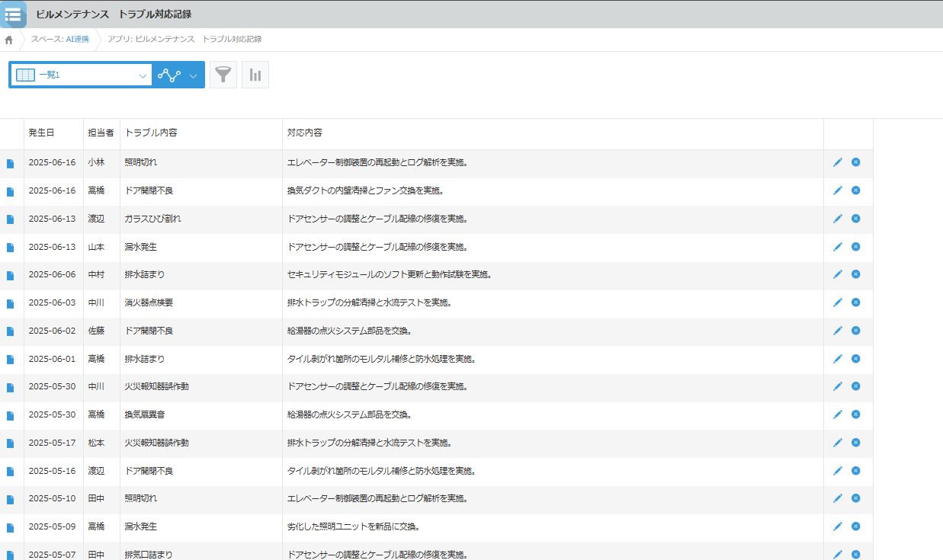Delete the 中村 排水詰まり record

coord(855,274)
